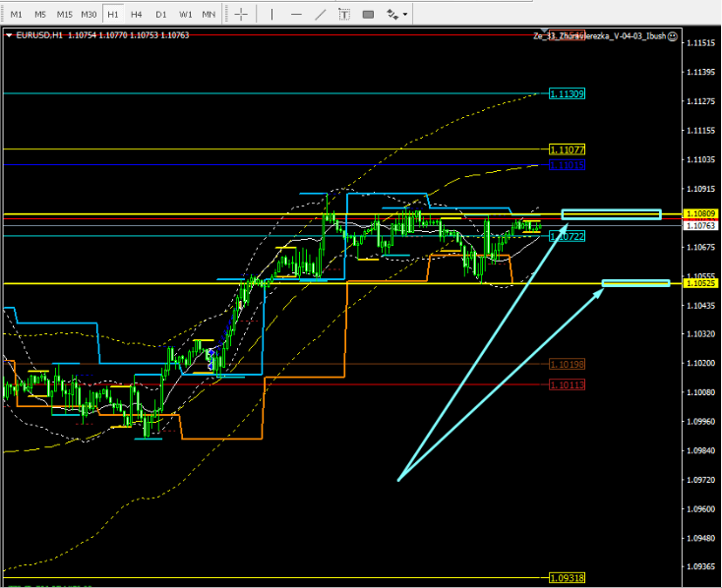The image size is (722, 588).
Task: Select the crosshair cursor tool
Action: click(242, 15)
